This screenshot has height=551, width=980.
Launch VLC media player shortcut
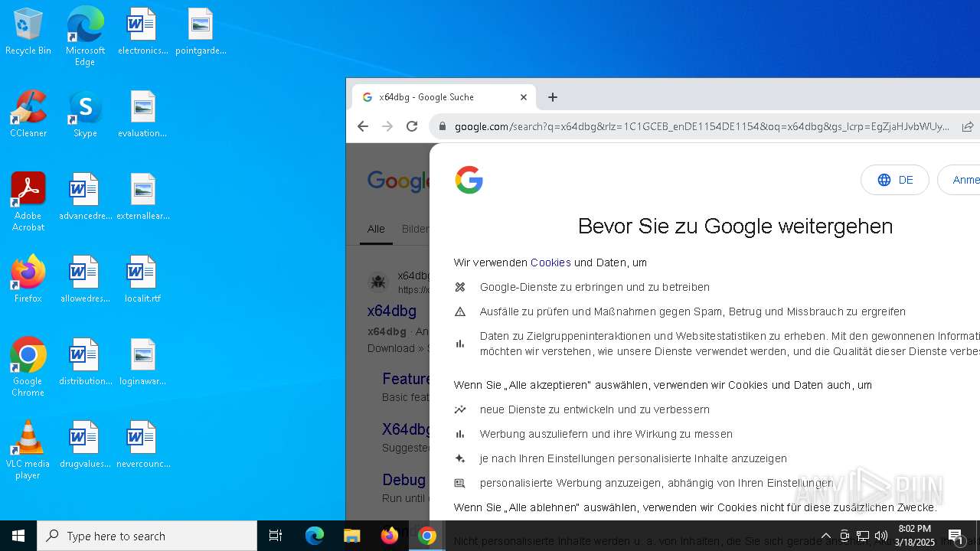[28, 450]
